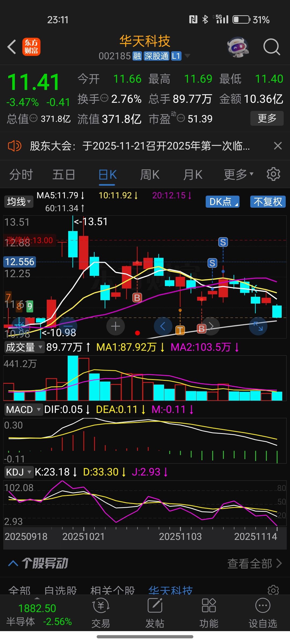This screenshot has width=290, height=644.
Task: Switch to the 周K tab
Action: (150, 175)
